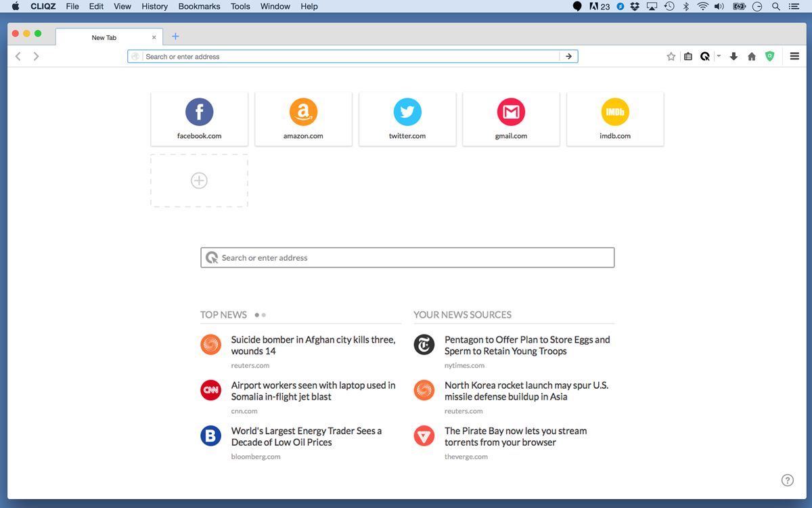Switch to second Top News page dot
The image size is (812, 508).
(264, 315)
